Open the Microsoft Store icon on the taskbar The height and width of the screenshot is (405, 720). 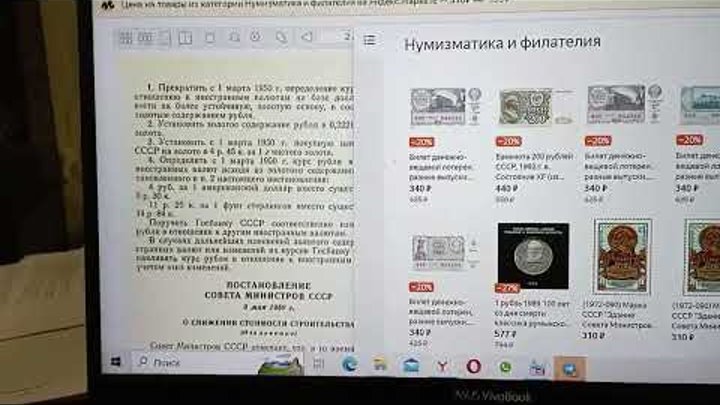(x=537, y=368)
